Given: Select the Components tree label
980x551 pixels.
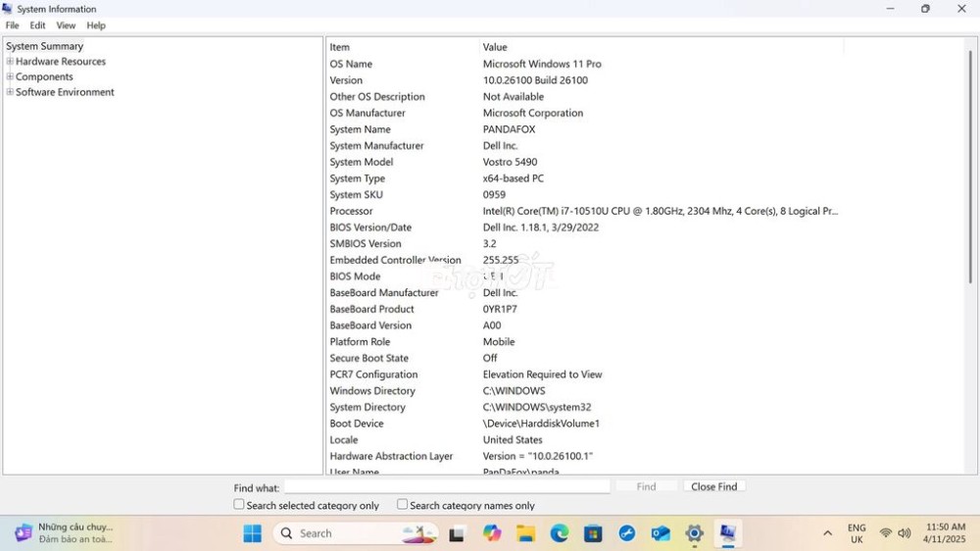Looking at the screenshot, I should [x=44, y=76].
